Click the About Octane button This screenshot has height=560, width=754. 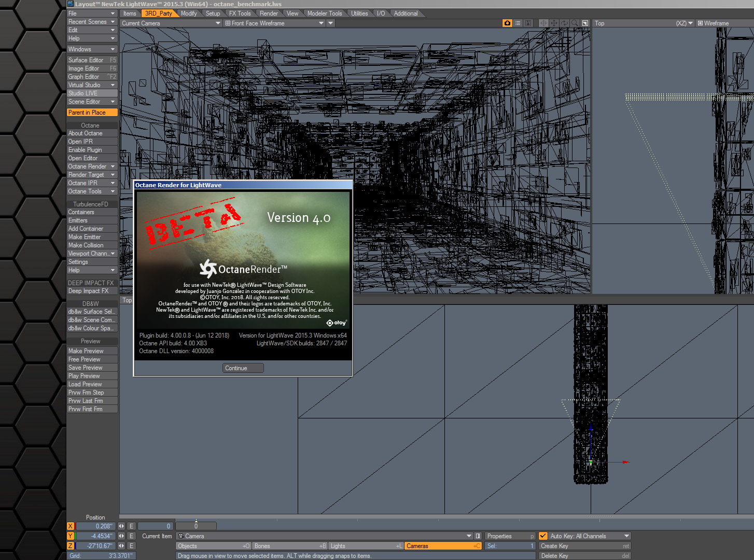[x=92, y=133]
